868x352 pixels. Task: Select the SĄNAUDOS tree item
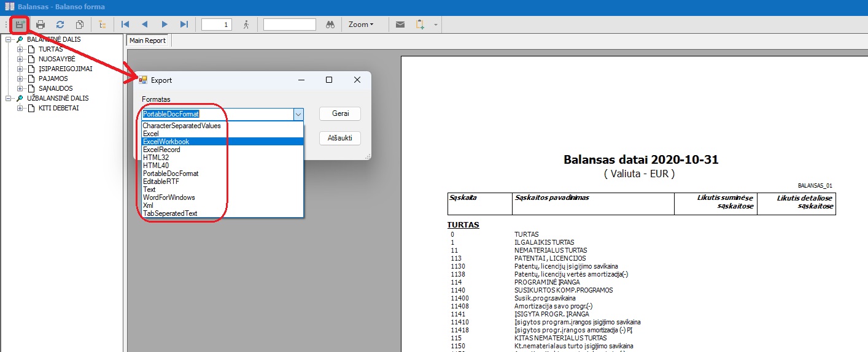point(55,88)
